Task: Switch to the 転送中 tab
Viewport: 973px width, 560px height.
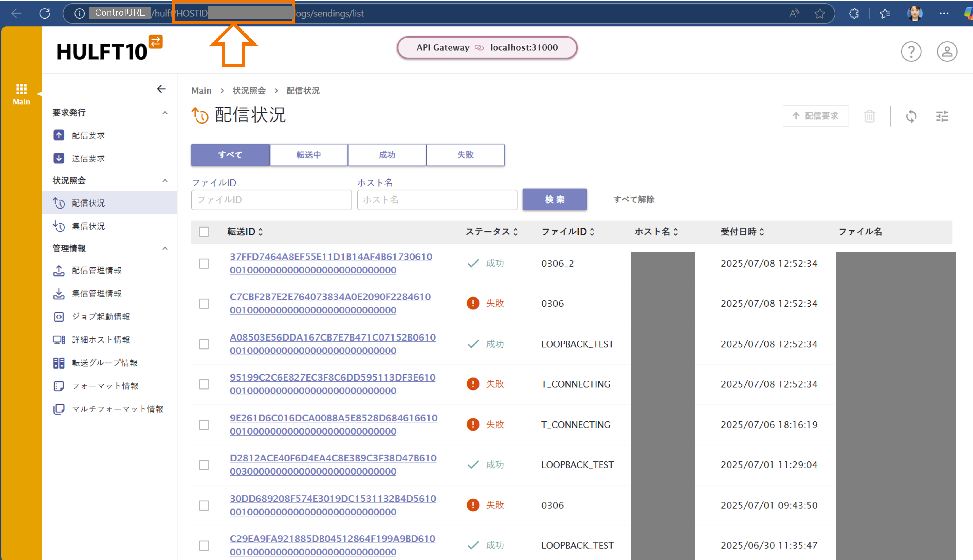Action: click(308, 155)
